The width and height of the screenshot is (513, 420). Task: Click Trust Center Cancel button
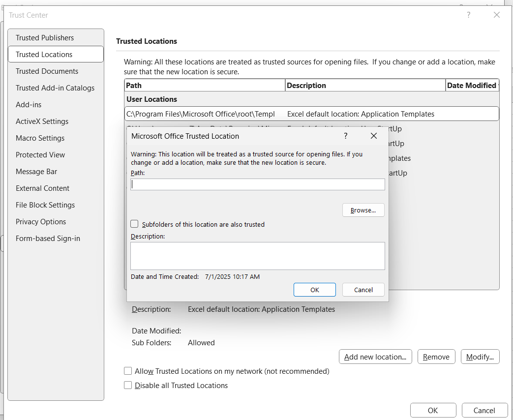(484, 410)
